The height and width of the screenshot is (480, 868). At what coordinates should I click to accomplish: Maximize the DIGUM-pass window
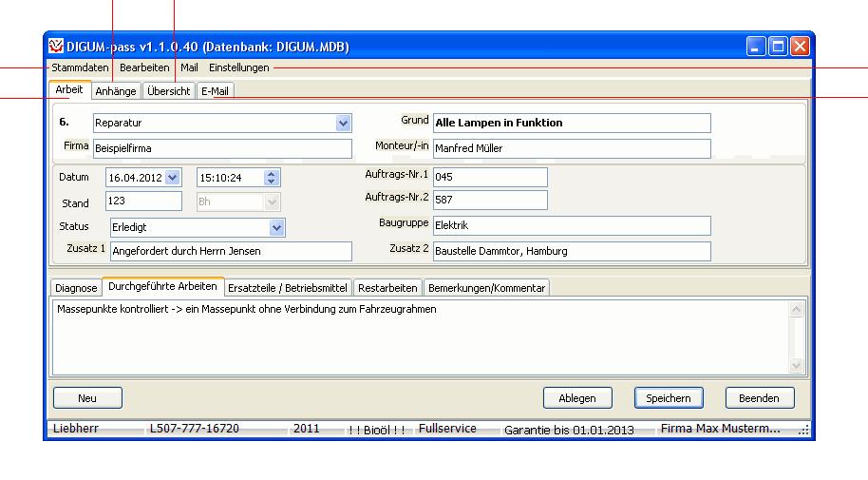click(778, 47)
